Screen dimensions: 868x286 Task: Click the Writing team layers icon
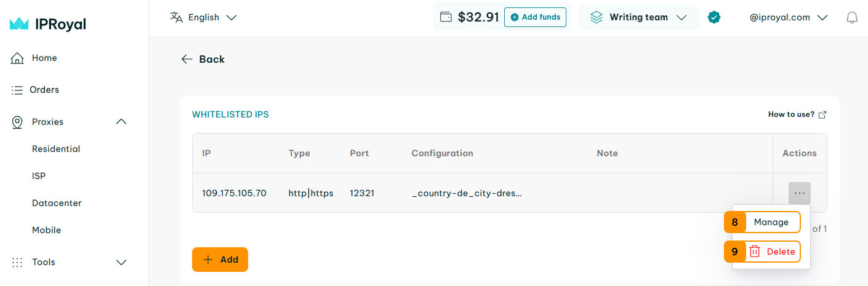[x=597, y=17]
